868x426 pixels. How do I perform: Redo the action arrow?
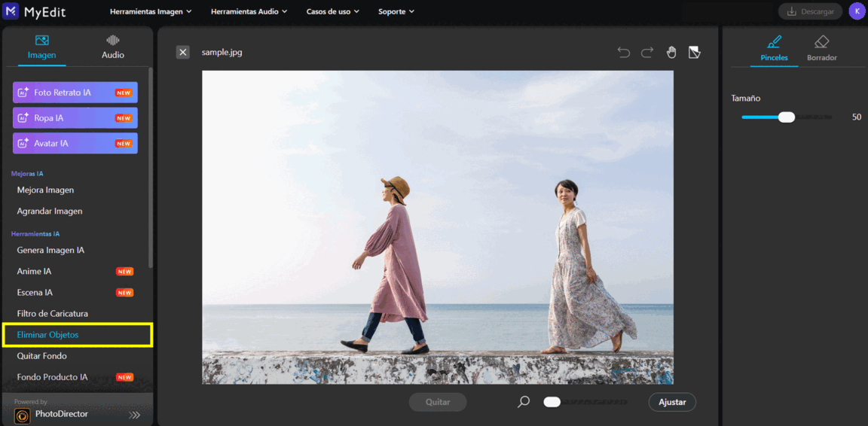647,53
